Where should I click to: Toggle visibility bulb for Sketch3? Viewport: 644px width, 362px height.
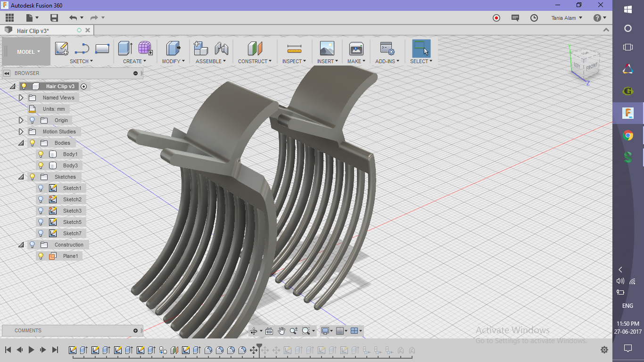point(41,211)
